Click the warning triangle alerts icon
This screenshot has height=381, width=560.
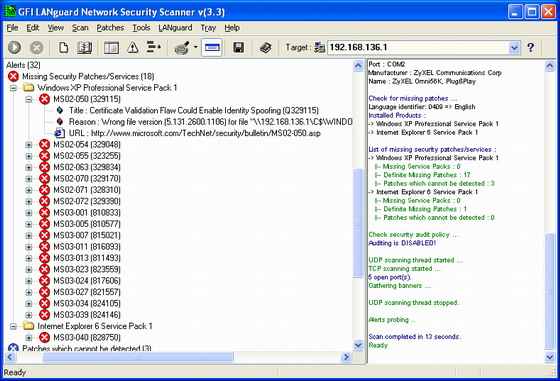(x=133, y=47)
